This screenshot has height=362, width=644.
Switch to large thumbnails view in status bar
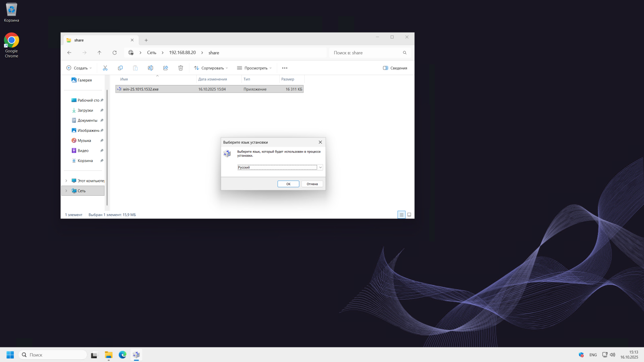409,215
